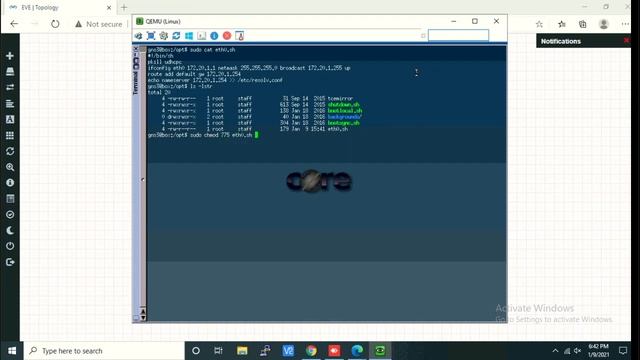
Task: Open Windows Start menu
Action: (x=12, y=351)
